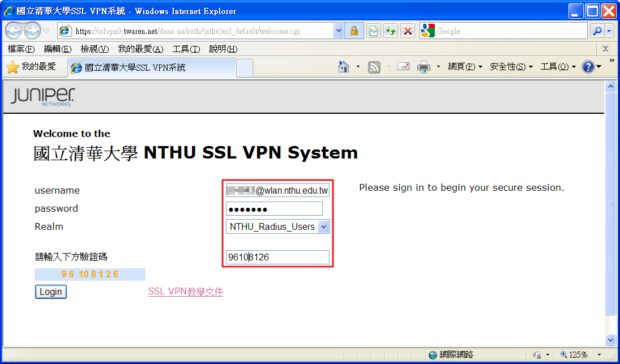This screenshot has height=364, width=620.
Task: Open the SSL VPN教學文件 link
Action: tap(186, 292)
